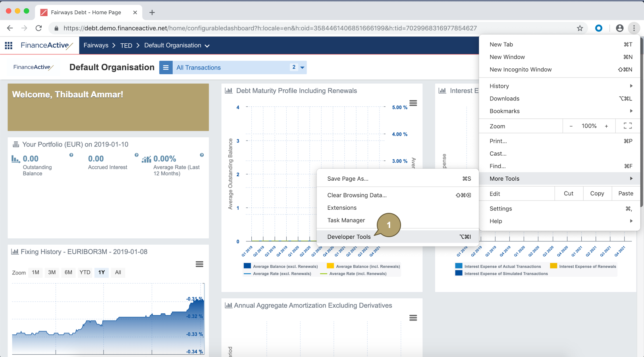Image resolution: width=644 pixels, height=357 pixels.
Task: Click the Fixing History chart hamburger menu
Action: click(x=199, y=264)
